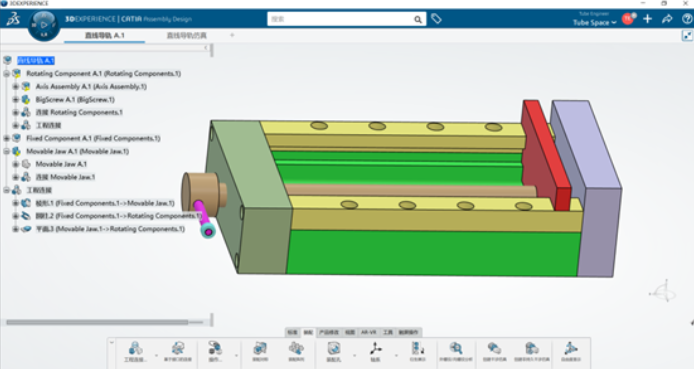Image resolution: width=694 pixels, height=369 pixels.
Task: Collapse the Rotating Component A.1 node
Action: (7, 73)
